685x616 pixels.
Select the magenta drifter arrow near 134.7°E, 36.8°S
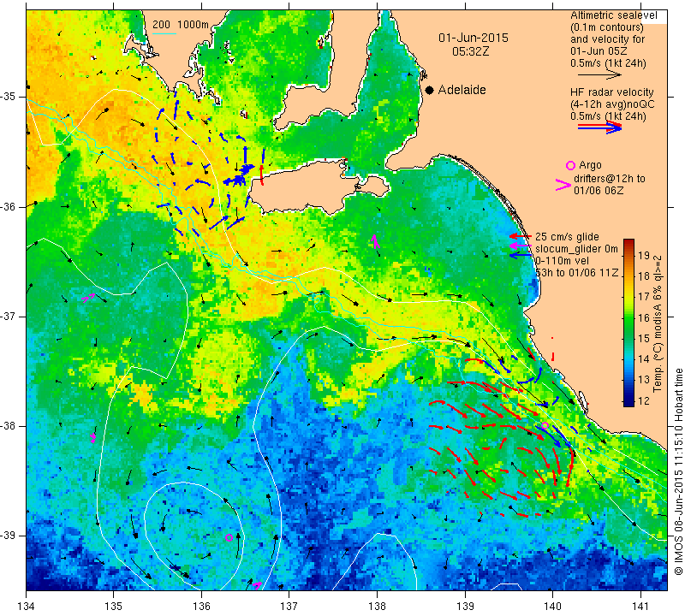point(88,298)
